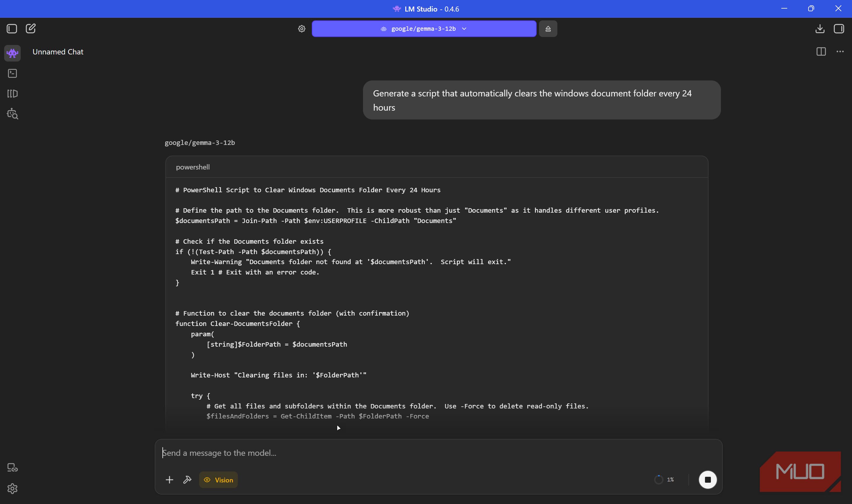Add an attachment with the plus icon
Image resolution: width=852 pixels, height=504 pixels.
[170, 479]
